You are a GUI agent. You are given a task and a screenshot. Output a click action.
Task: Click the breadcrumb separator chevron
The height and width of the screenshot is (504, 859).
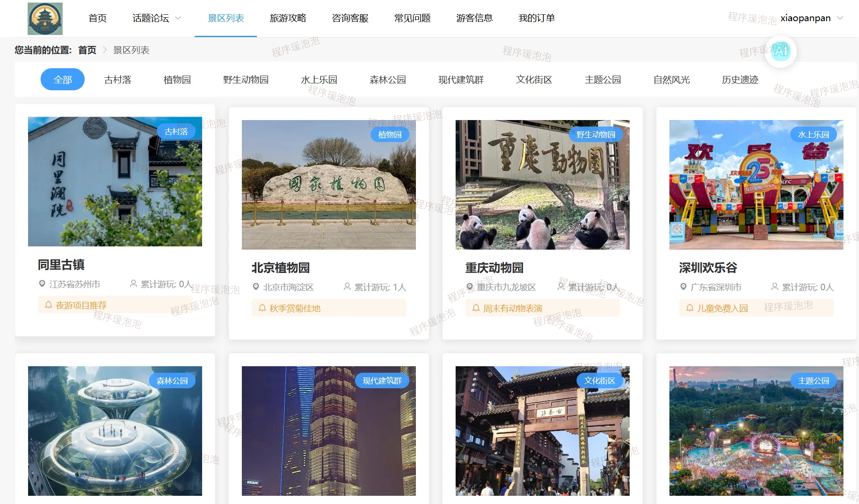coord(105,50)
